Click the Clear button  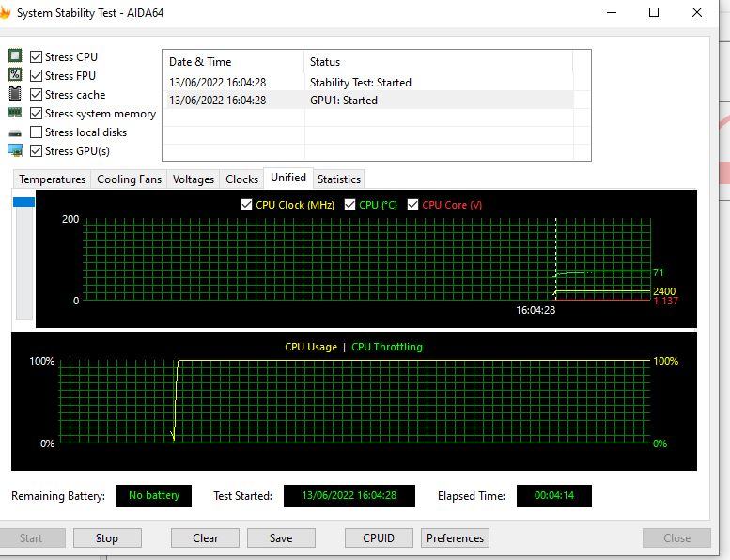coord(206,538)
